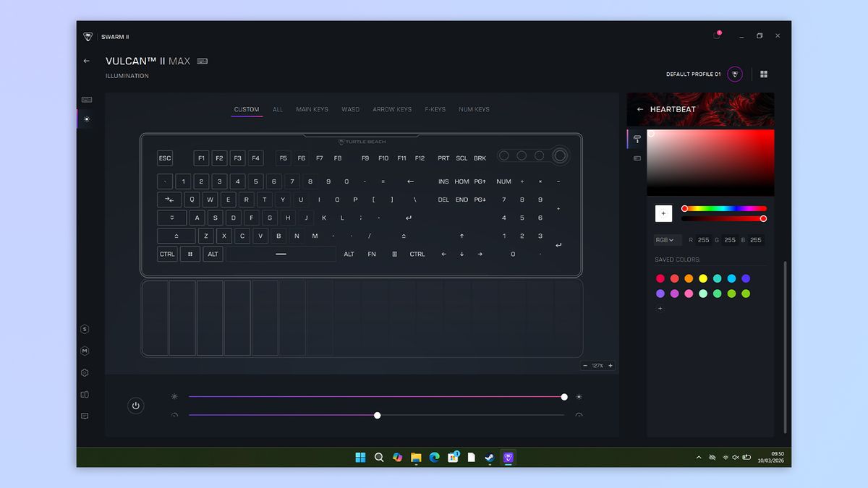
Task: Open the feedback chat icon in left sidebar
Action: coord(85,416)
